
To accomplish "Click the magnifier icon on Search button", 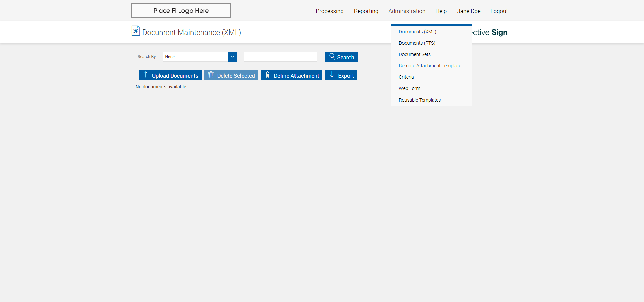I will [x=332, y=56].
